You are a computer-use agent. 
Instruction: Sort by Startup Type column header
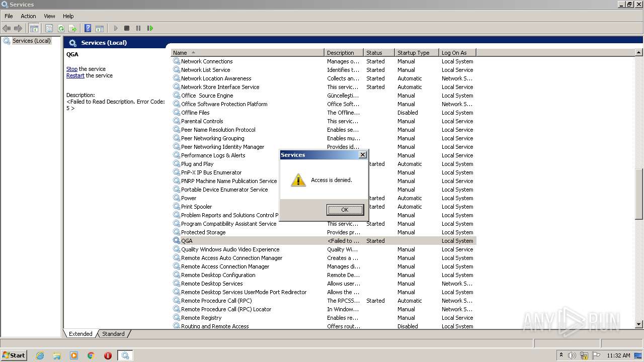[417, 52]
